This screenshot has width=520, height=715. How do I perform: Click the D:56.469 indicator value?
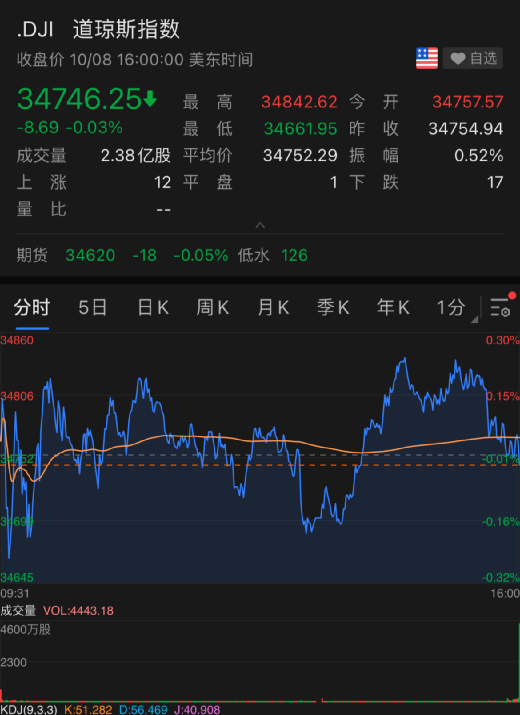pos(143,710)
